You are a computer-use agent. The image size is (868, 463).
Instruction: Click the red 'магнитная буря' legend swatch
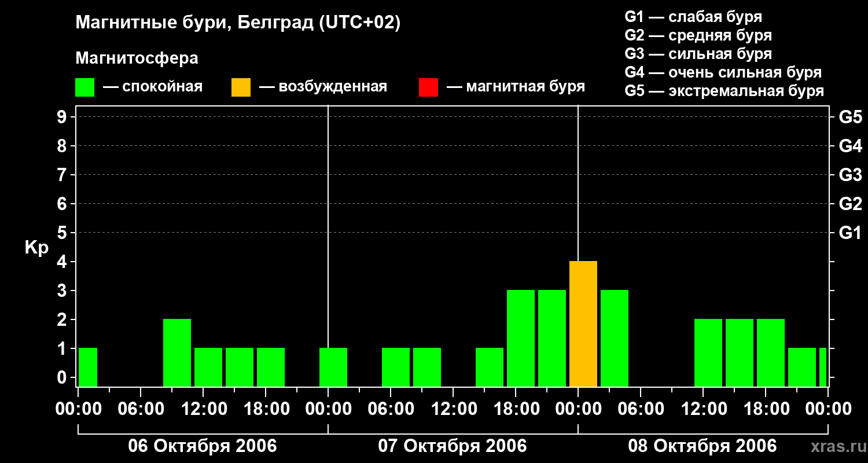(x=429, y=87)
